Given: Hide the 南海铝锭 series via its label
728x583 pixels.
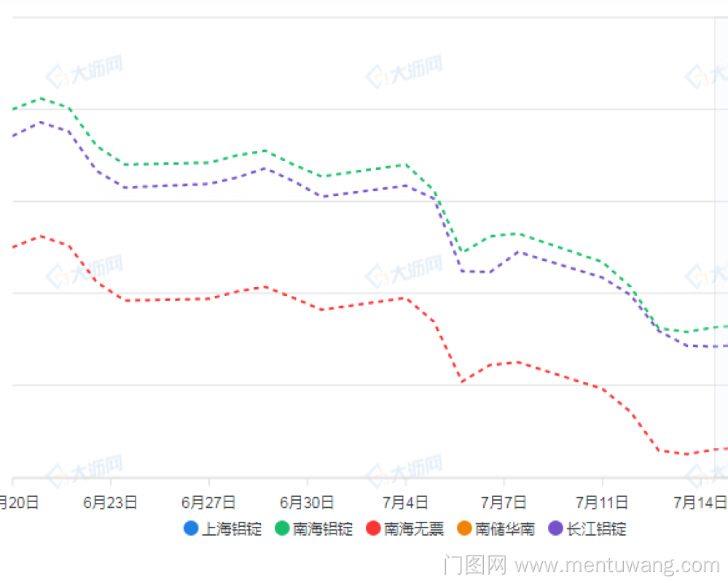Looking at the screenshot, I should [x=322, y=529].
